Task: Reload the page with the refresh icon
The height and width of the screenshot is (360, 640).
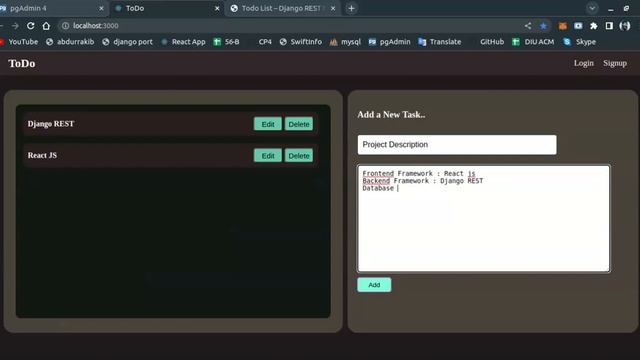Action: (31, 26)
